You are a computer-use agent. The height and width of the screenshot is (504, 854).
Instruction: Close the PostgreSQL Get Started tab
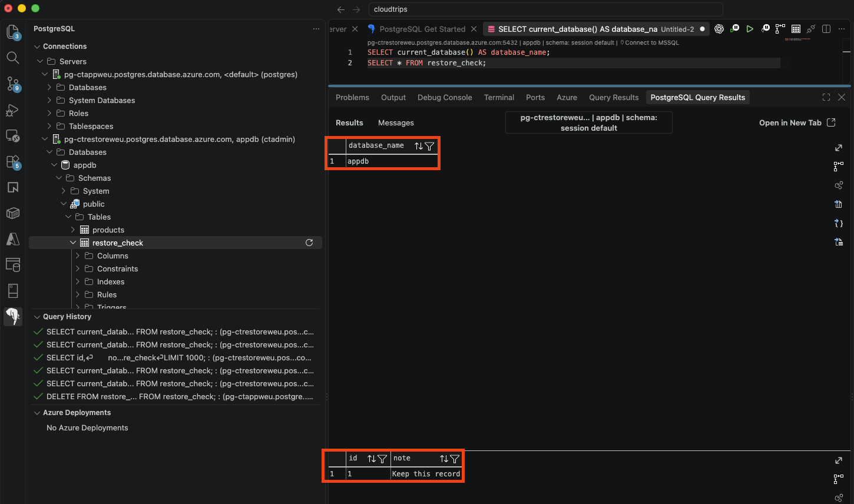[474, 29]
